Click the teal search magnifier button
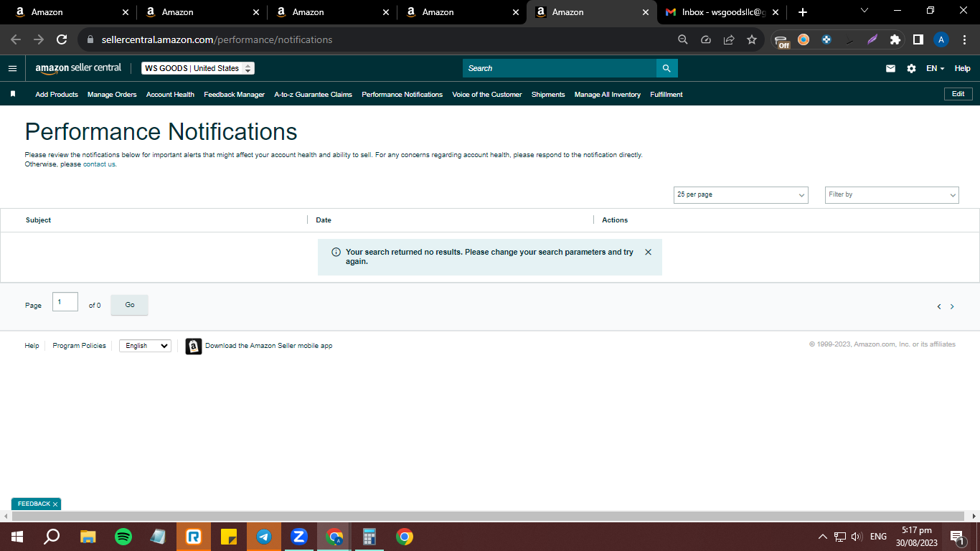 click(666, 68)
